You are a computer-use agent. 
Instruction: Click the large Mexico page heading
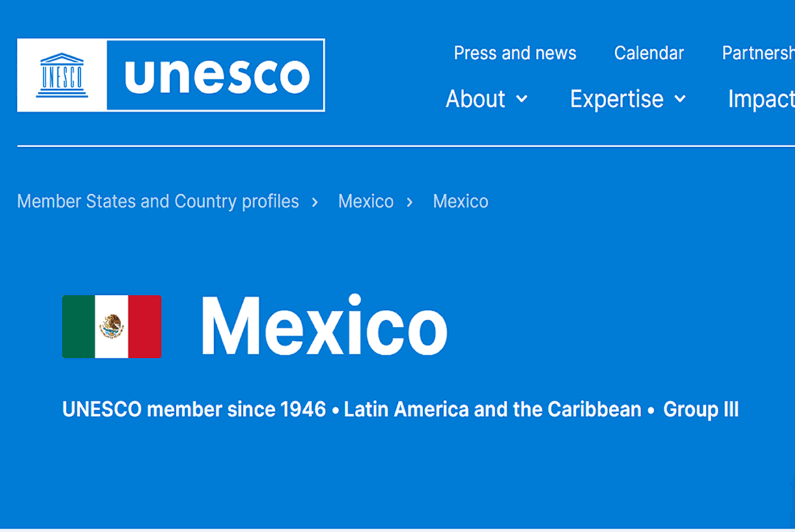(324, 325)
